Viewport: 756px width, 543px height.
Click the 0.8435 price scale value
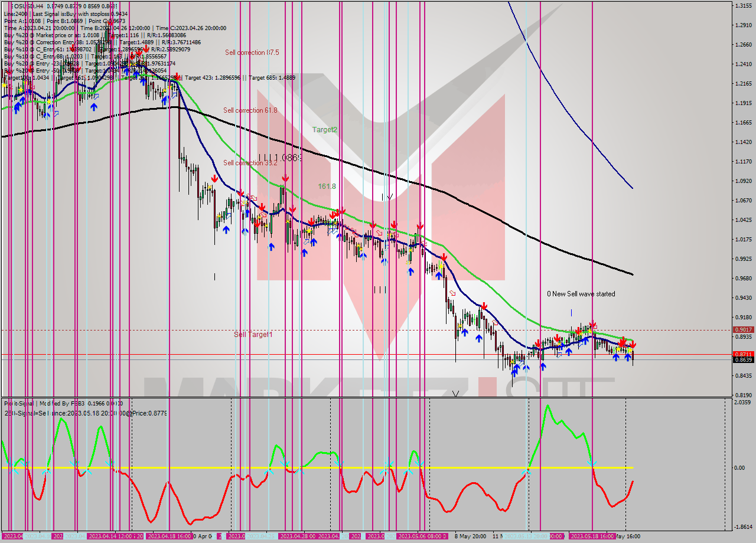tap(743, 375)
